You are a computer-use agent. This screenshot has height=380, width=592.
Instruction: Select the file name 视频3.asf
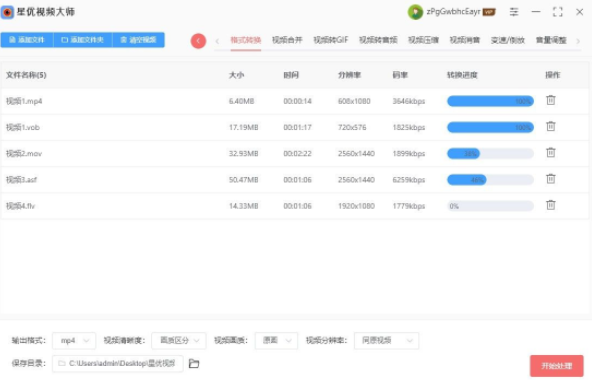point(22,179)
